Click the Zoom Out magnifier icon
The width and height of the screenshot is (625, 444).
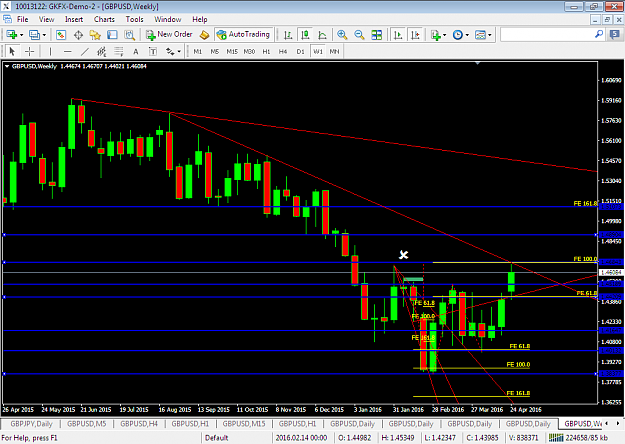click(x=359, y=35)
